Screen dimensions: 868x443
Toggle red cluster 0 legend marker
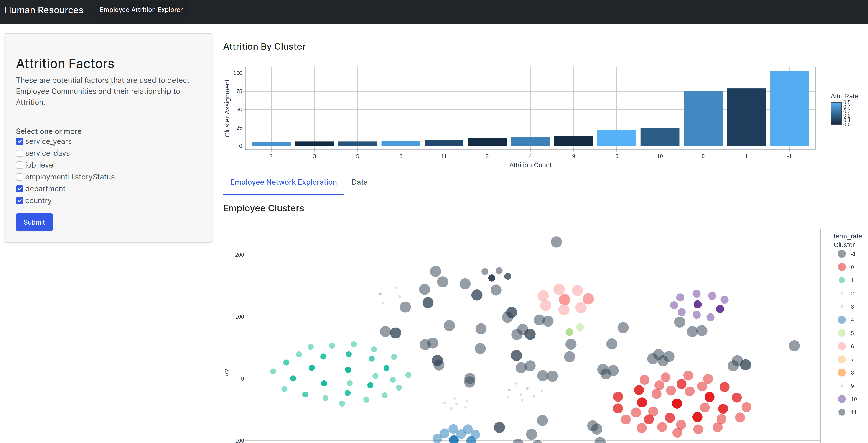point(842,267)
